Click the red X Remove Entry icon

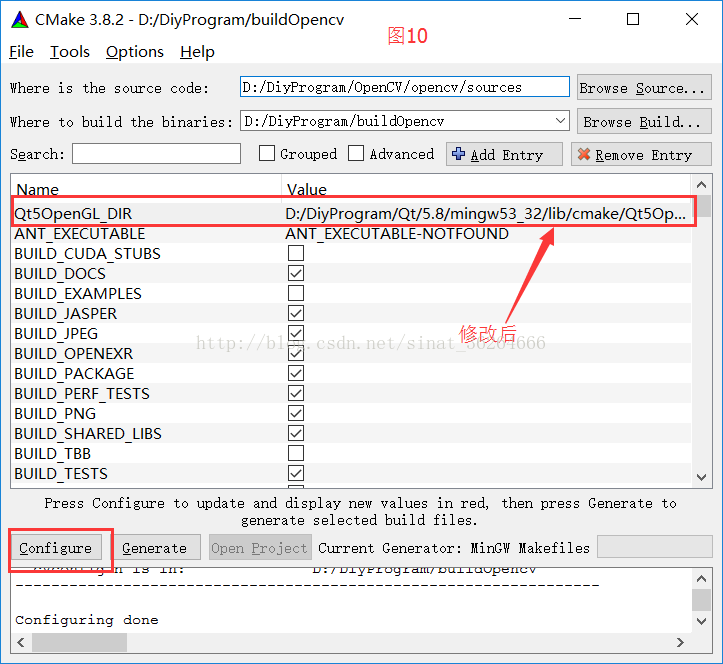[584, 154]
